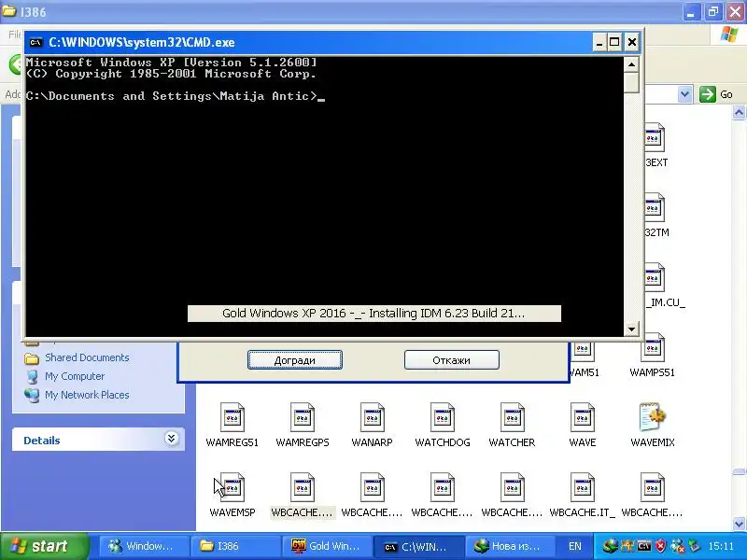
Task: Open the Start menu
Action: [44, 546]
